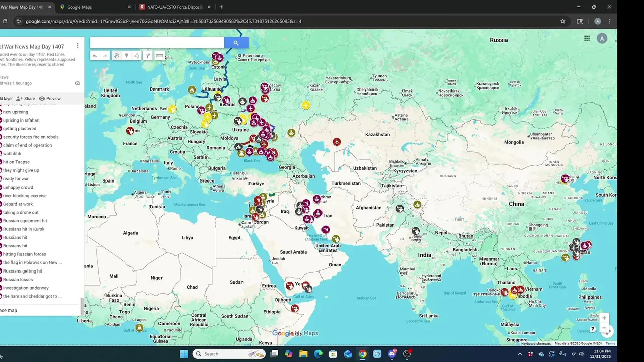Open Chrome three-dot menu
Viewport: 644px width, 362px height.
tap(610, 21)
